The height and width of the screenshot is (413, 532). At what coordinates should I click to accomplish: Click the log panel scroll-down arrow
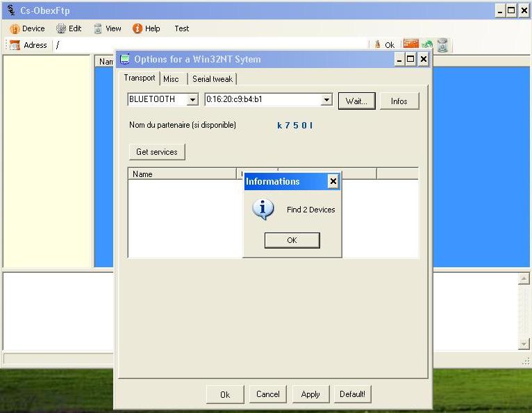point(524,344)
